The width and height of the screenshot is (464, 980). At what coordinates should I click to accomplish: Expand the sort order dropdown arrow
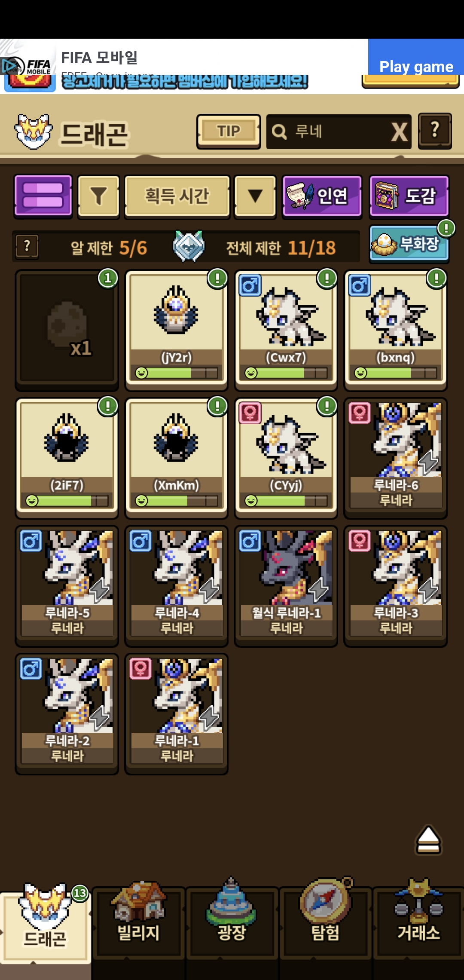[x=255, y=196]
